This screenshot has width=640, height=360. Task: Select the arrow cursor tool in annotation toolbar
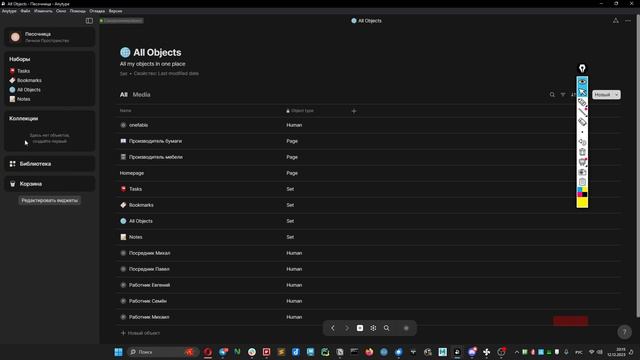pos(582,92)
